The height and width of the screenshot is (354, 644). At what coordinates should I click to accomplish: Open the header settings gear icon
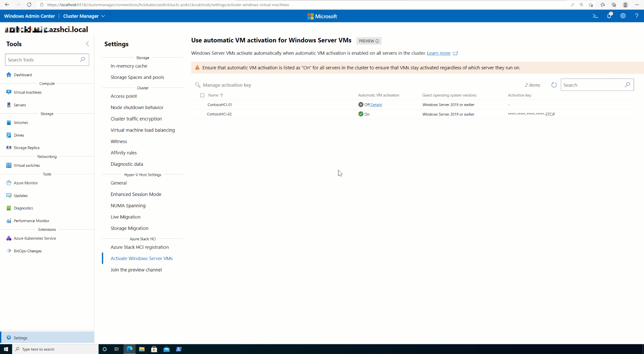pyautogui.click(x=623, y=16)
